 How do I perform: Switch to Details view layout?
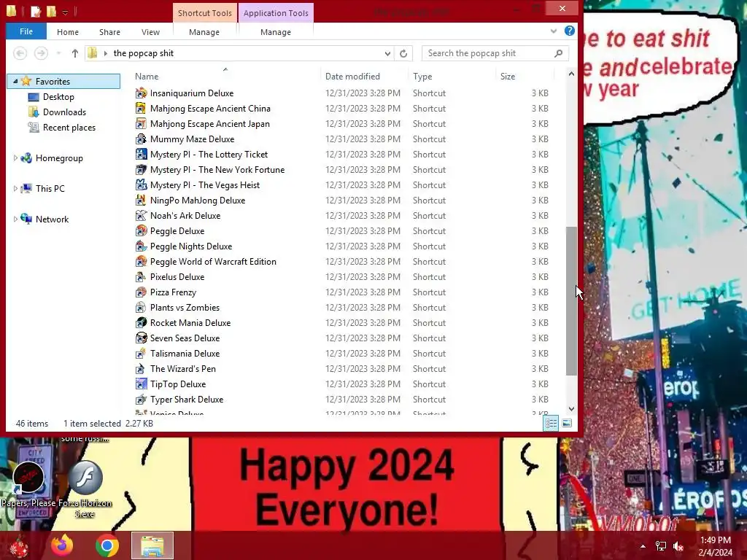coord(551,423)
